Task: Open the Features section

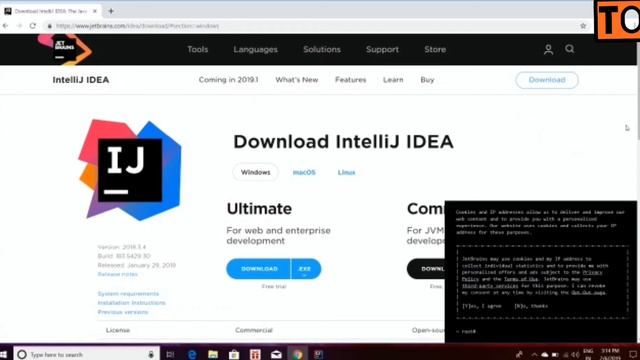Action: coord(351,80)
